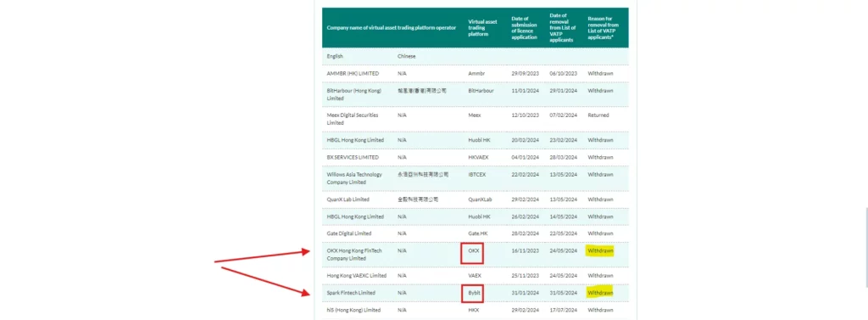Click 'Withdrawn' in the AMMBR row
Viewport: 868px width, 320px height.
(x=601, y=73)
